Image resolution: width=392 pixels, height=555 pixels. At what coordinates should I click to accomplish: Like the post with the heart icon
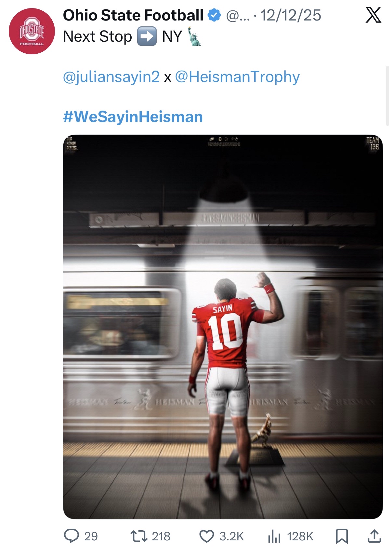(206, 536)
